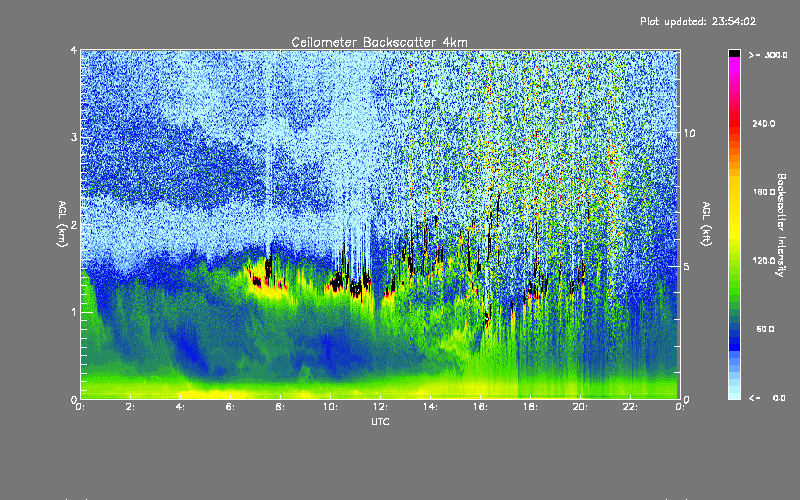Click the '20:' tick on UTC axis
The image size is (800, 500).
point(580,407)
